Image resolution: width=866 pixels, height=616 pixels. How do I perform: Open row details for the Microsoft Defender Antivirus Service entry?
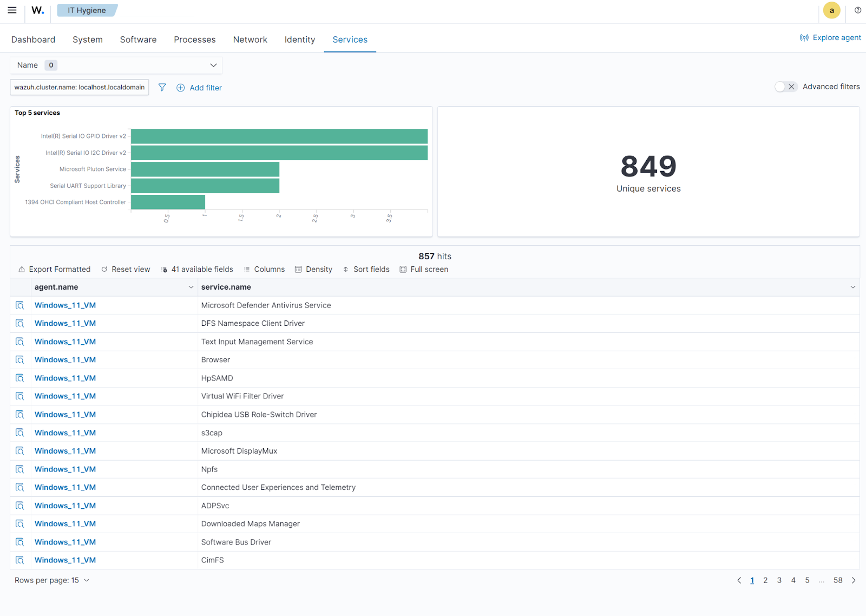click(20, 305)
